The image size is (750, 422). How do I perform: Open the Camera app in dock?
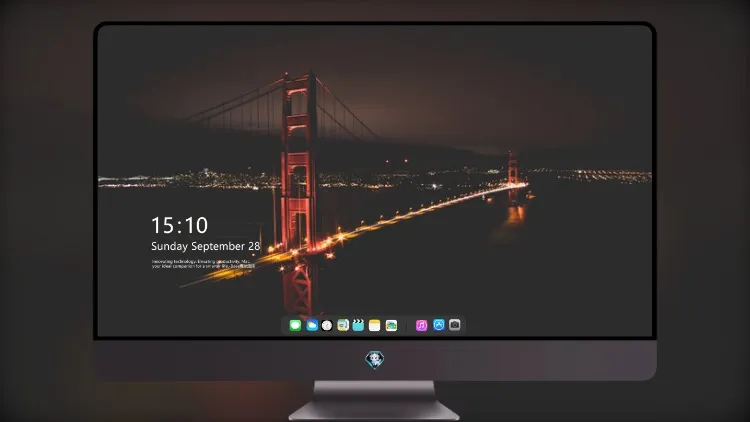point(455,325)
